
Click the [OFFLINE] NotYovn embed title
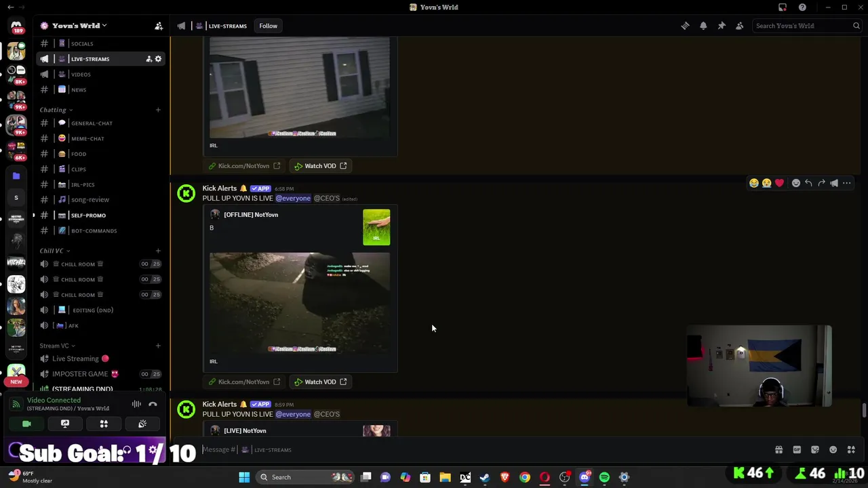(251, 215)
